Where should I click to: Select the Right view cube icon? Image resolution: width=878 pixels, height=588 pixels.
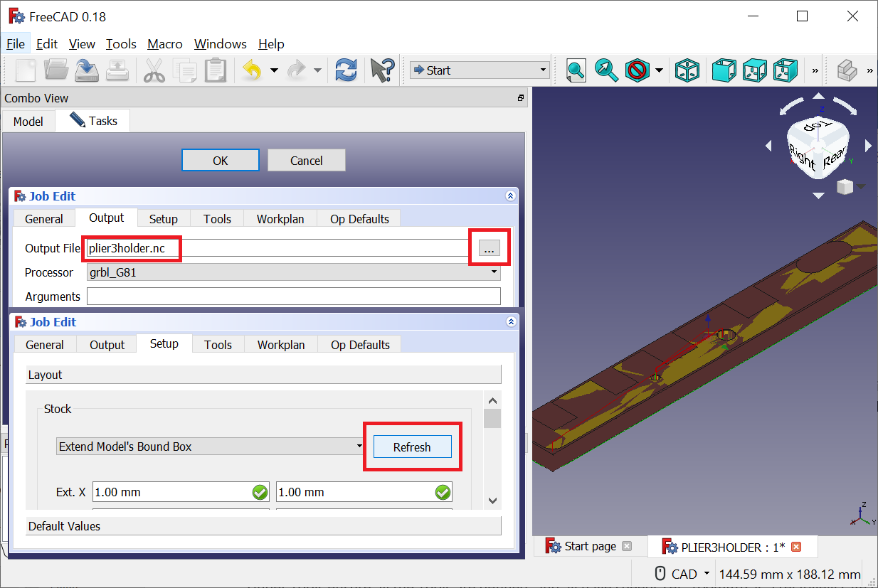[785, 70]
